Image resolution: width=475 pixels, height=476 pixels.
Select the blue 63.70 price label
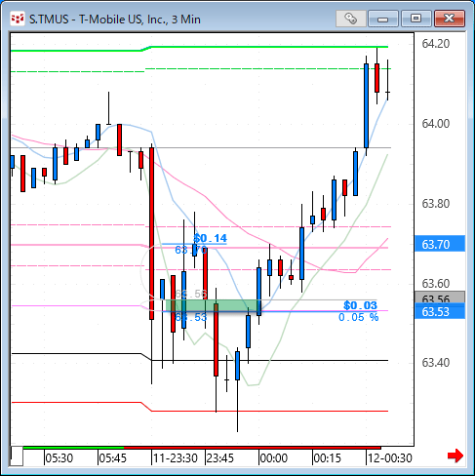click(440, 244)
